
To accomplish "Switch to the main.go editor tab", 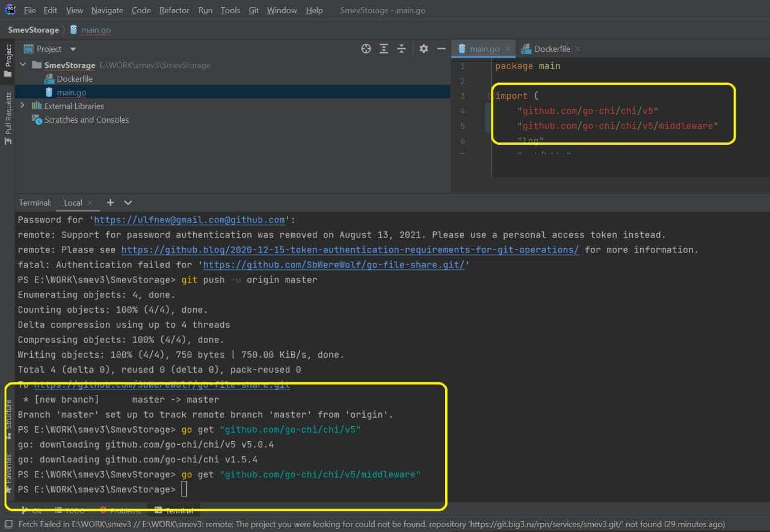I will click(484, 49).
